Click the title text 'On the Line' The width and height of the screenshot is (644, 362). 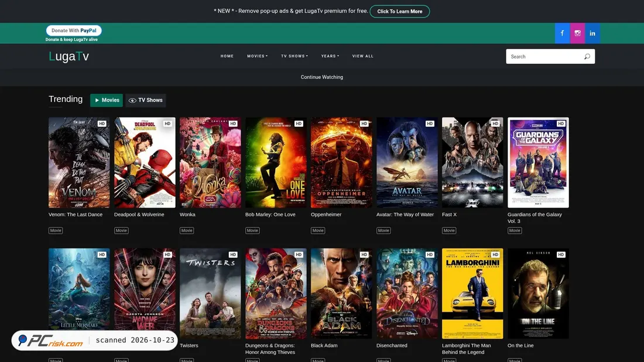[x=520, y=346]
